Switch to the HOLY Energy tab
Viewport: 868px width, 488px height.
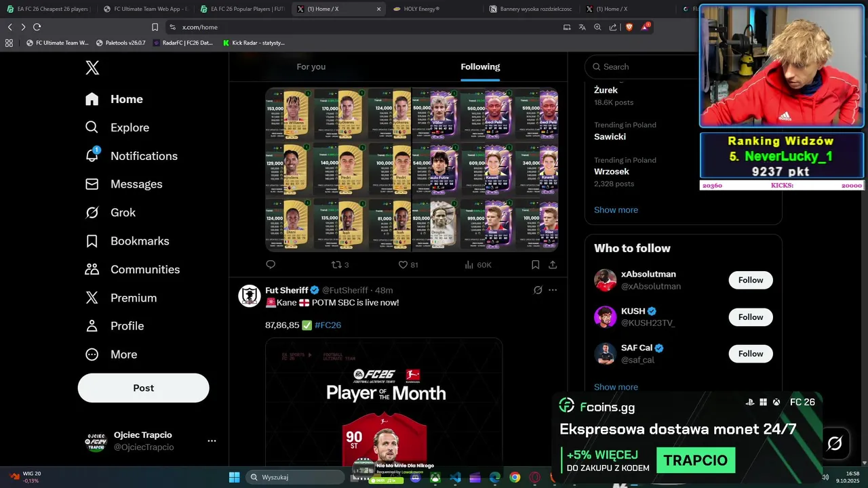click(x=435, y=9)
